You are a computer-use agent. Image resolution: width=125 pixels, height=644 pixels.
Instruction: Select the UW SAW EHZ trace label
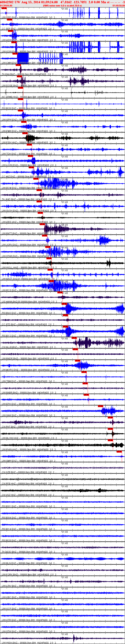[x=28, y=415]
